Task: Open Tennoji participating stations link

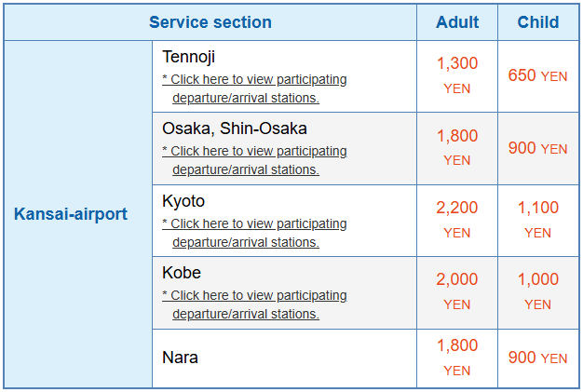Action: pos(254,88)
